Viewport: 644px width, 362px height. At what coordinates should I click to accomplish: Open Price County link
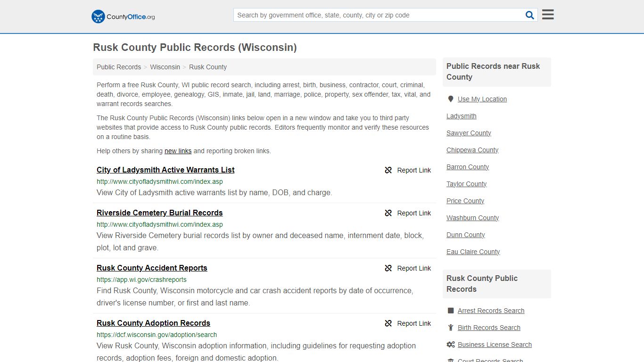click(465, 201)
